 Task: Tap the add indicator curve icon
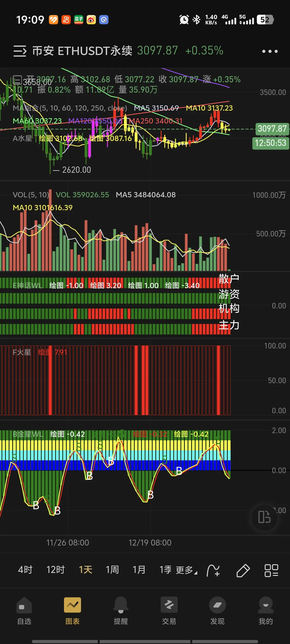click(213, 570)
